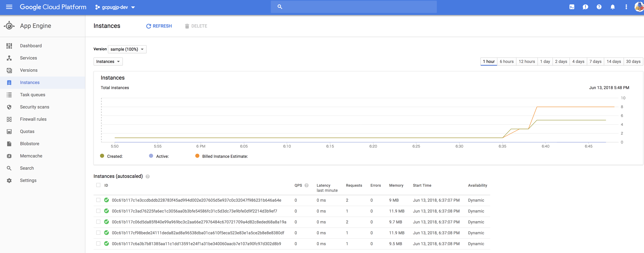Click the Billed Instance Estimate legend dot
This screenshot has width=644, height=253.
click(x=197, y=156)
